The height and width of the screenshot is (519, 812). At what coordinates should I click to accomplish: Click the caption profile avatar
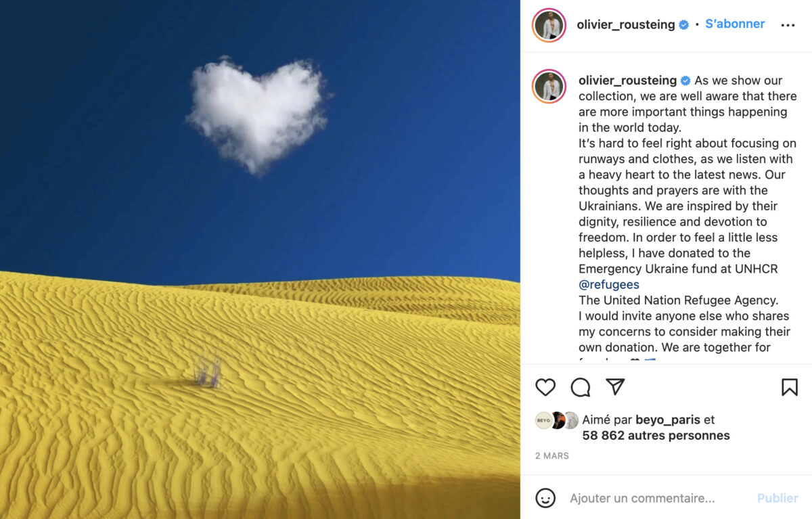[549, 86]
